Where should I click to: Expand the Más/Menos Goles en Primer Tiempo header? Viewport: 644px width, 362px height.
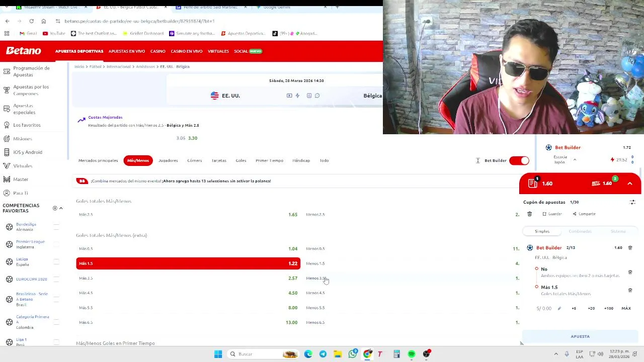[116, 343]
